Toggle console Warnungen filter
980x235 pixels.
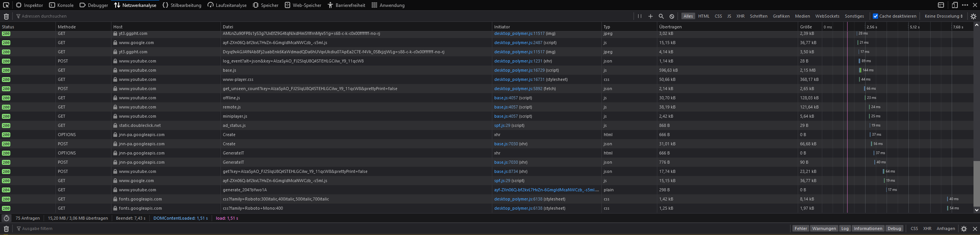click(824, 228)
